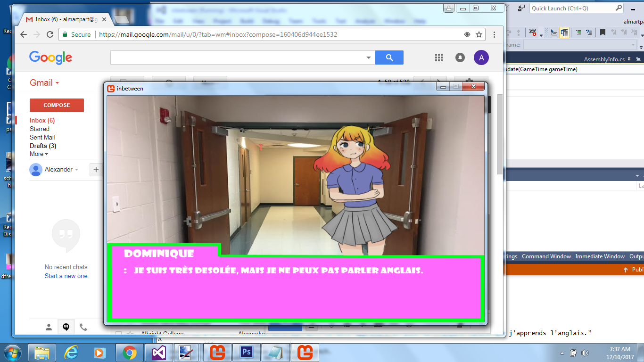Click the comment out lines icon
Screen dimensions: 644x362
(x=579, y=32)
